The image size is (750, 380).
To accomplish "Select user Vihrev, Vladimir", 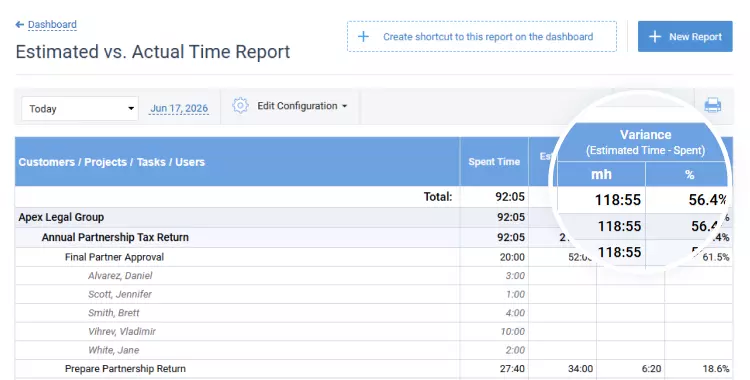I will 122,331.
